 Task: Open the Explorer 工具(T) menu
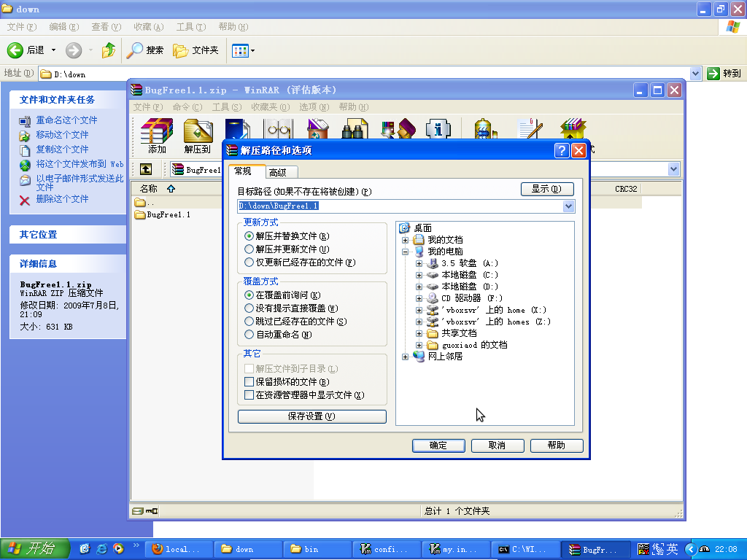(191, 27)
